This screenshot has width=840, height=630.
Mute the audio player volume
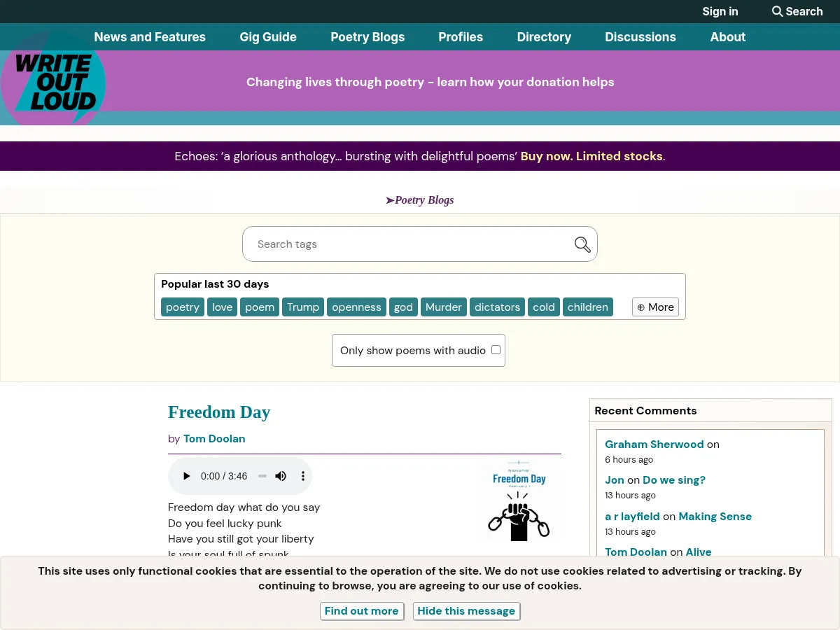point(281,476)
